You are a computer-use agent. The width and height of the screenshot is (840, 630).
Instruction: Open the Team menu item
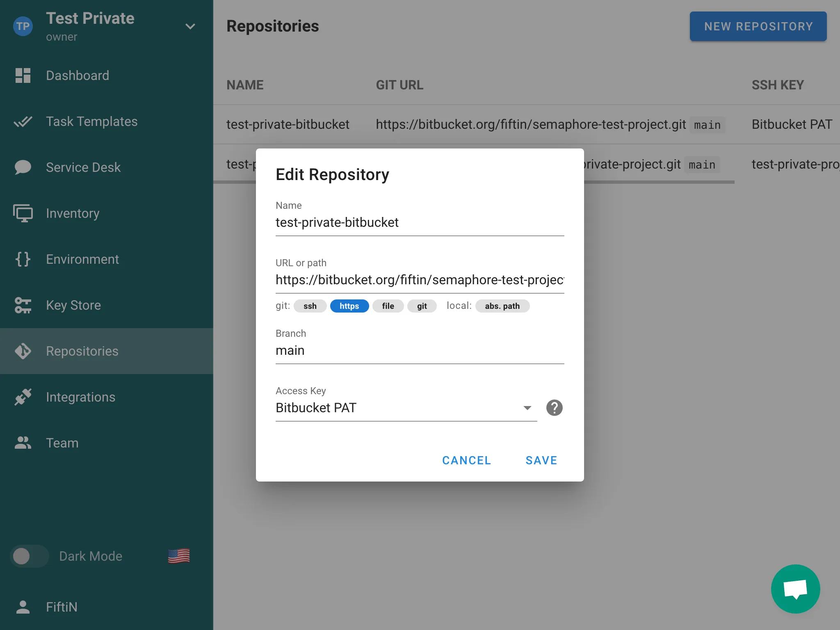coord(62,443)
